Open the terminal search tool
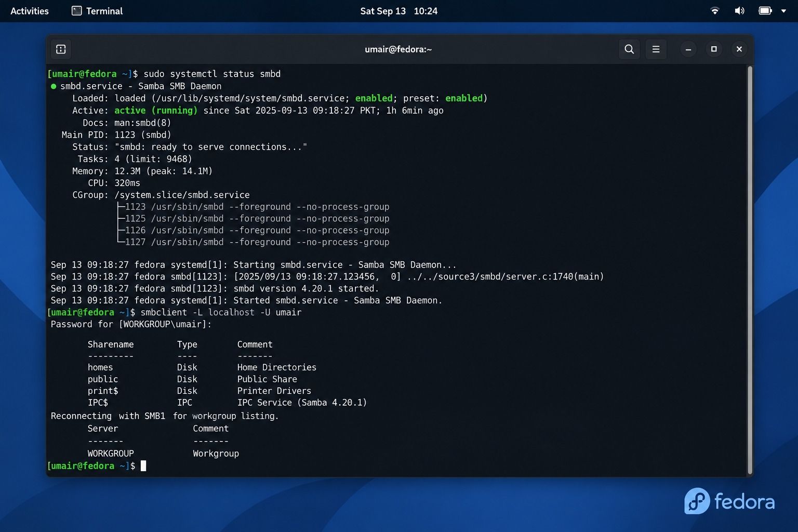The image size is (798, 532). [x=629, y=49]
